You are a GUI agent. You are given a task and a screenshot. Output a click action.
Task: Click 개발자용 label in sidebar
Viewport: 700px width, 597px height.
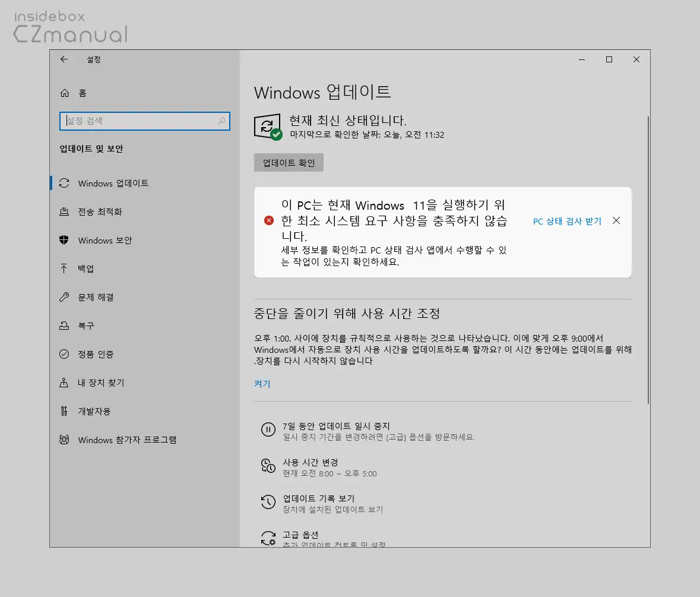[94, 411]
